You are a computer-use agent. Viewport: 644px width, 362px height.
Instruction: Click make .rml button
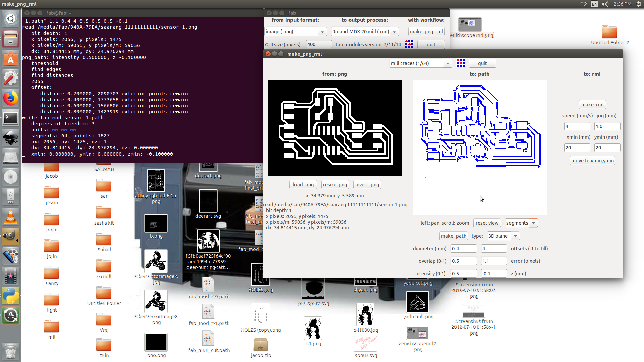pyautogui.click(x=592, y=105)
